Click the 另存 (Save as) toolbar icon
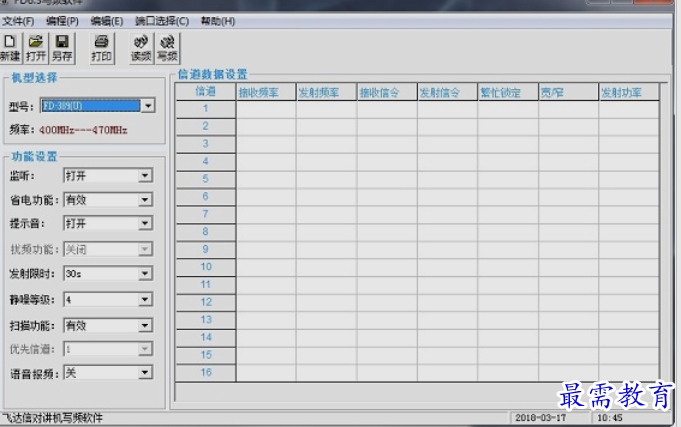 point(62,48)
